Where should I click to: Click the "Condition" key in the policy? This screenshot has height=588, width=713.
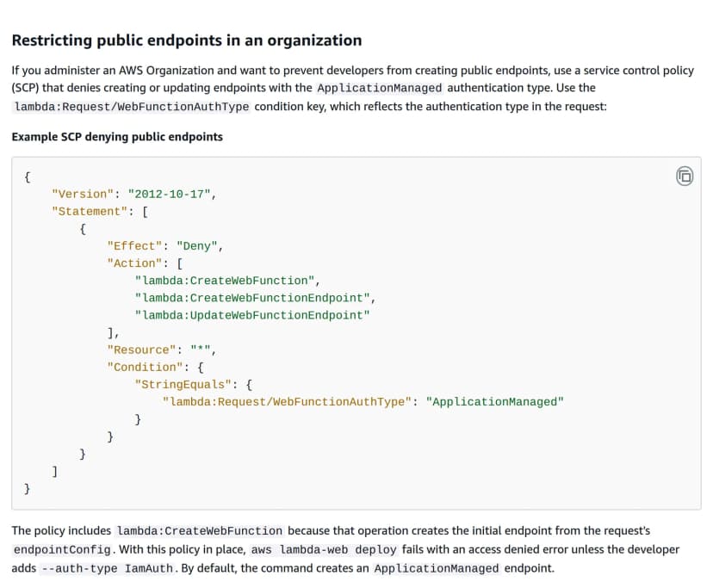[145, 367]
